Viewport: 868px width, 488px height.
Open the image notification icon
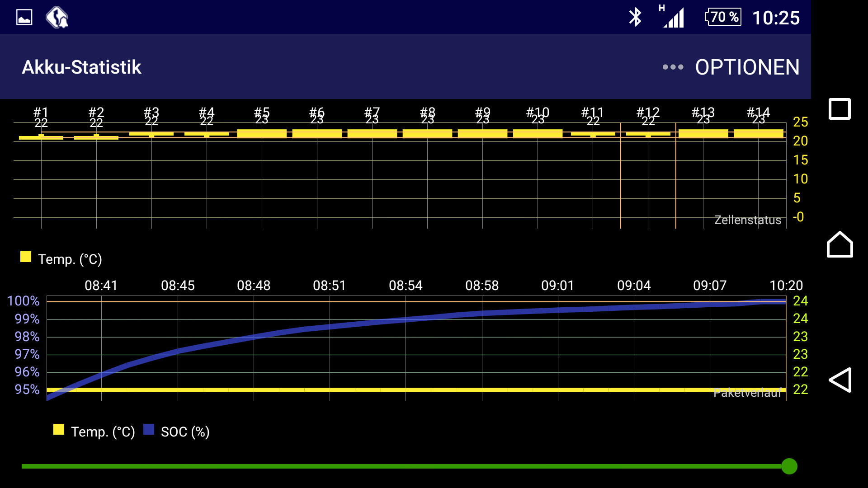(x=24, y=18)
